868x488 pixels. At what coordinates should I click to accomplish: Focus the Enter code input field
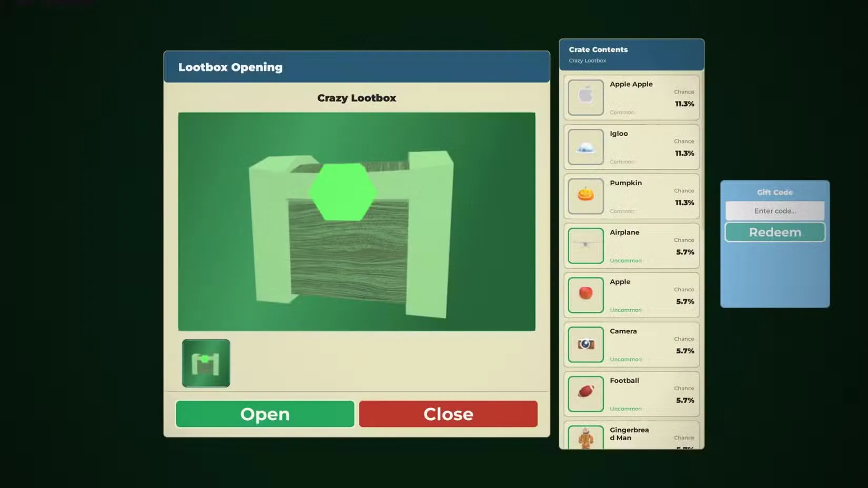(775, 211)
